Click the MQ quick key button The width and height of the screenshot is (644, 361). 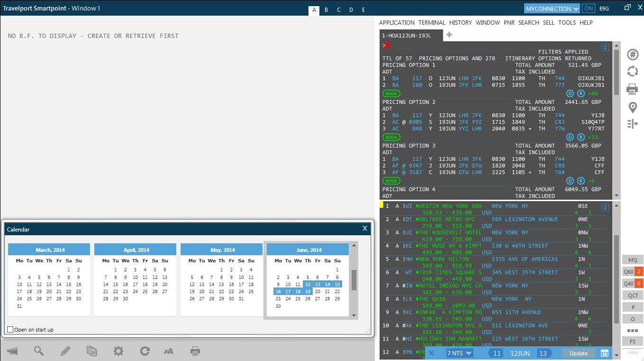point(633,260)
